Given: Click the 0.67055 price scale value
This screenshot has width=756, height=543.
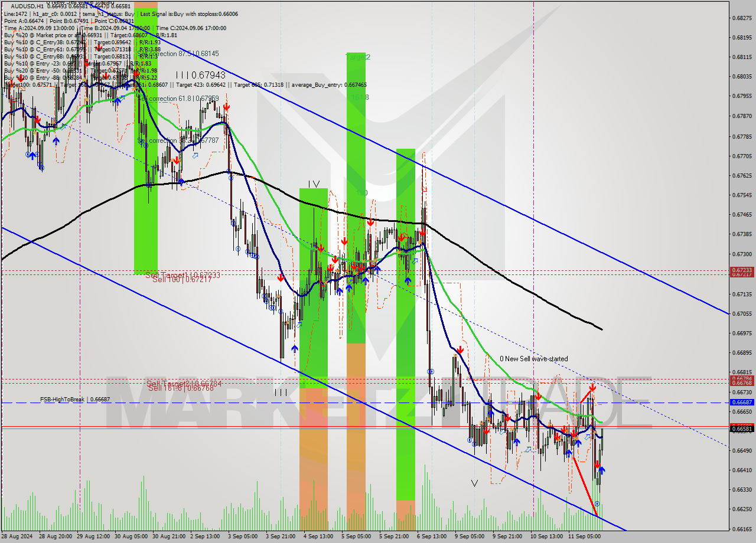Looking at the screenshot, I should coord(742,313).
